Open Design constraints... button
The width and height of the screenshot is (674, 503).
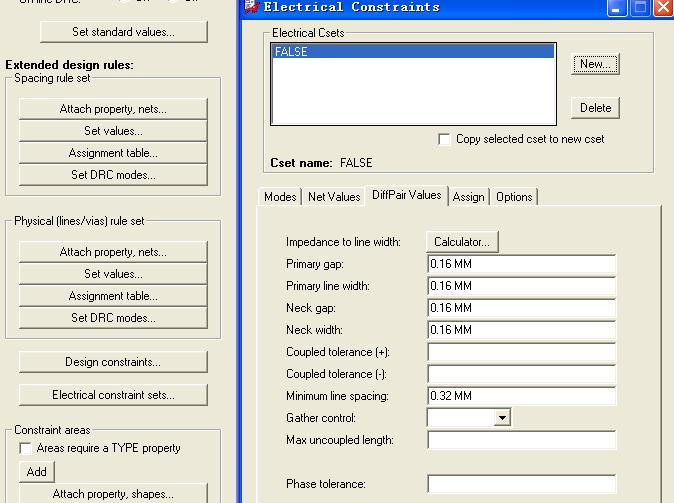click(113, 362)
